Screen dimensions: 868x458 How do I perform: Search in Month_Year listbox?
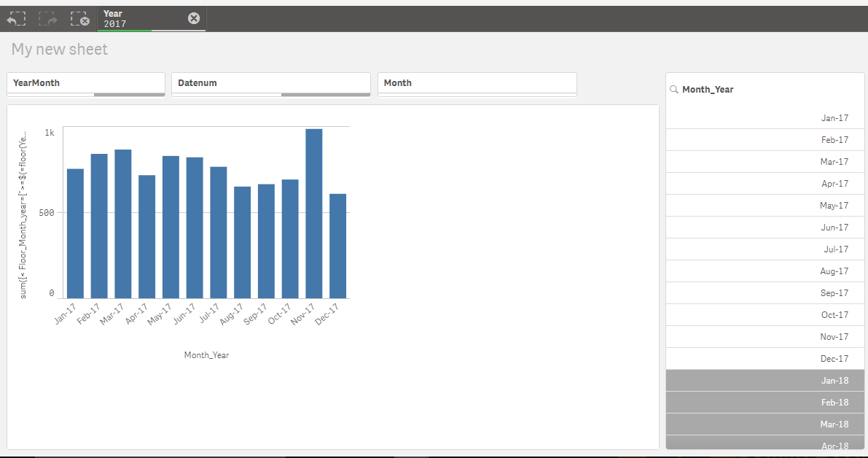[x=673, y=89]
